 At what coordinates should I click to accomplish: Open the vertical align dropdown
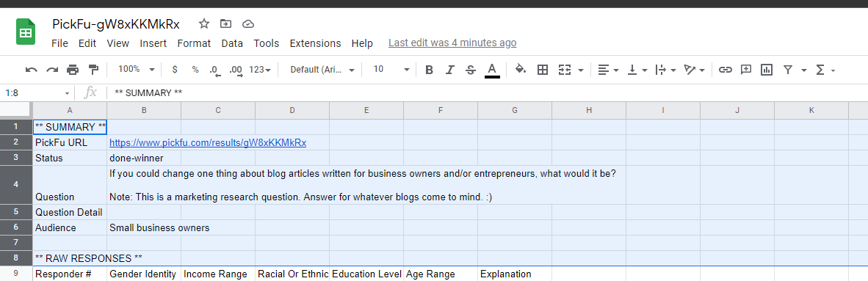point(637,70)
